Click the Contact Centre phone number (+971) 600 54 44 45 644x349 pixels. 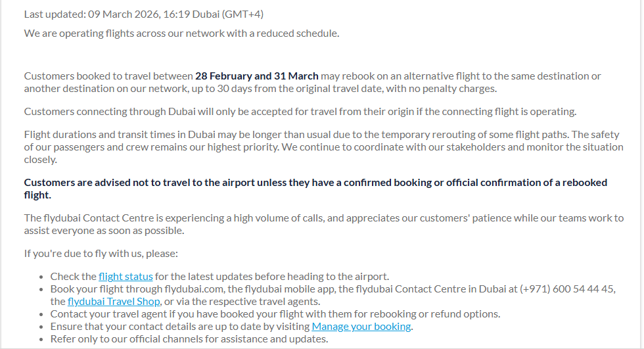567,289
